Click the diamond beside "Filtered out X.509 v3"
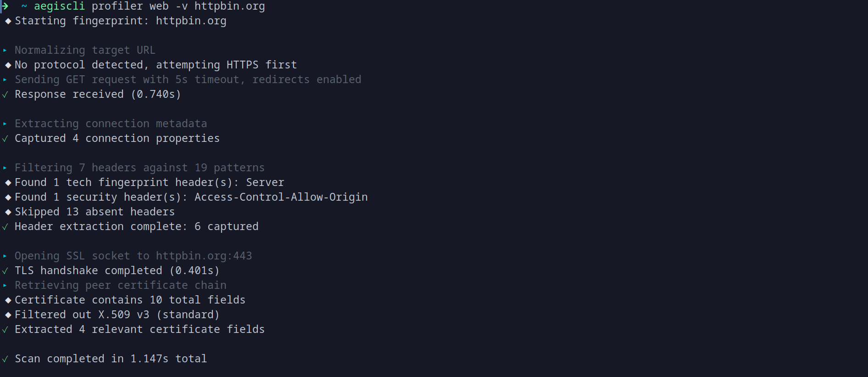This screenshot has height=377, width=868. pyautogui.click(x=8, y=315)
